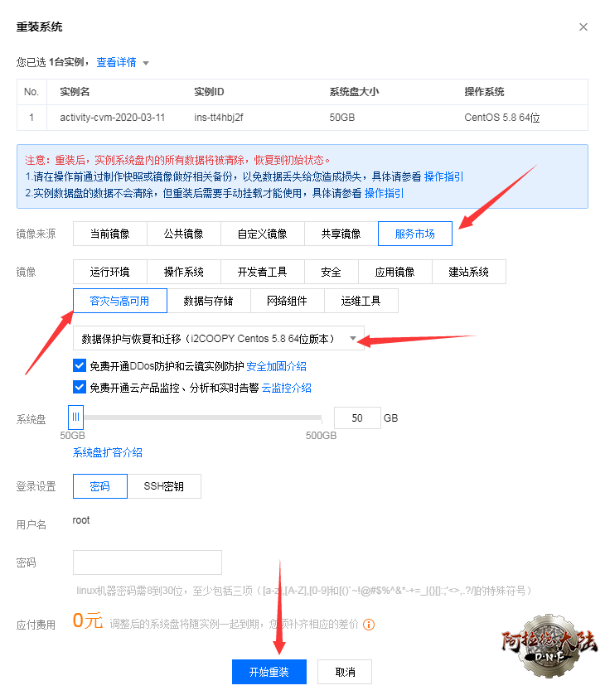Image resolution: width=605 pixels, height=700 pixels.
Task: Switch image source to 服务市场
Action: (x=414, y=234)
